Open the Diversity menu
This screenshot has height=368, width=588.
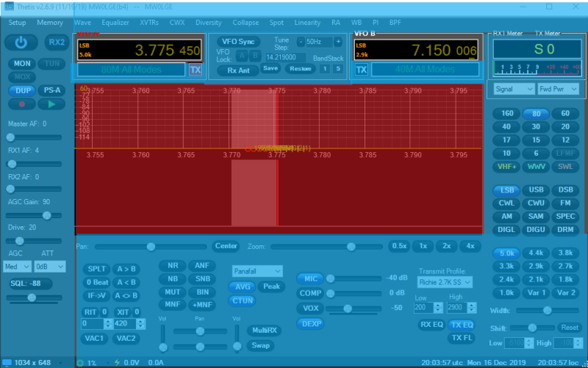[209, 23]
